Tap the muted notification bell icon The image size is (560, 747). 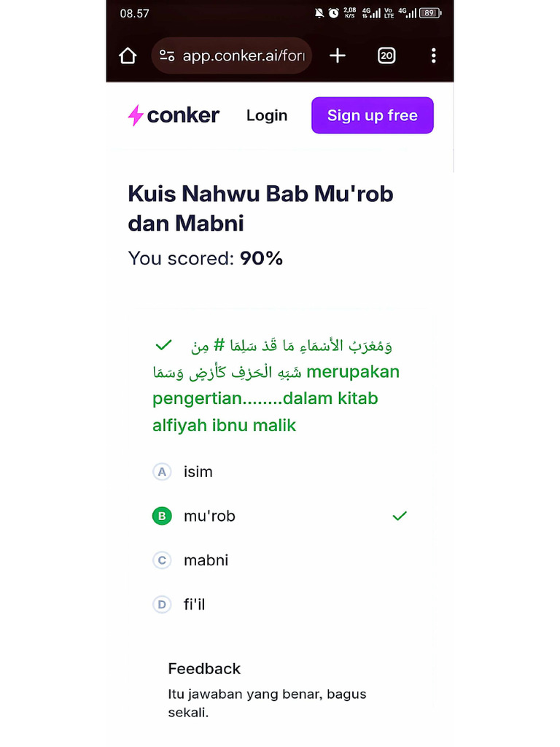coord(319,13)
